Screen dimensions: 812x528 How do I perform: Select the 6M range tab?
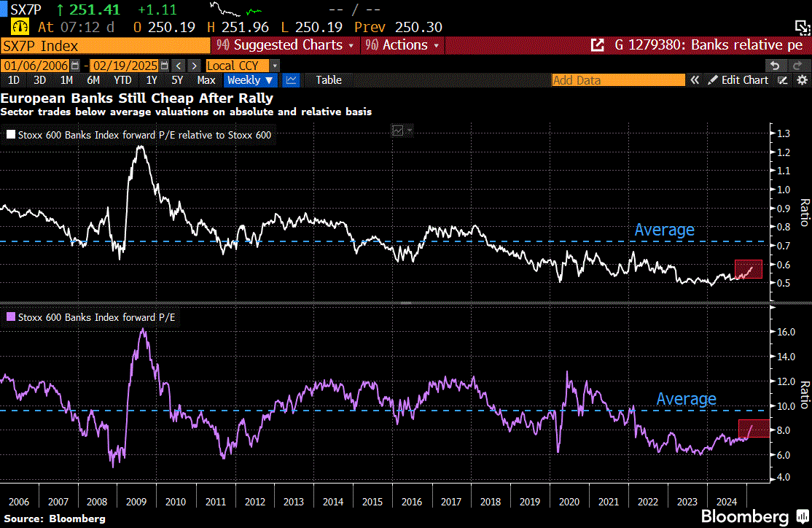[x=93, y=80]
